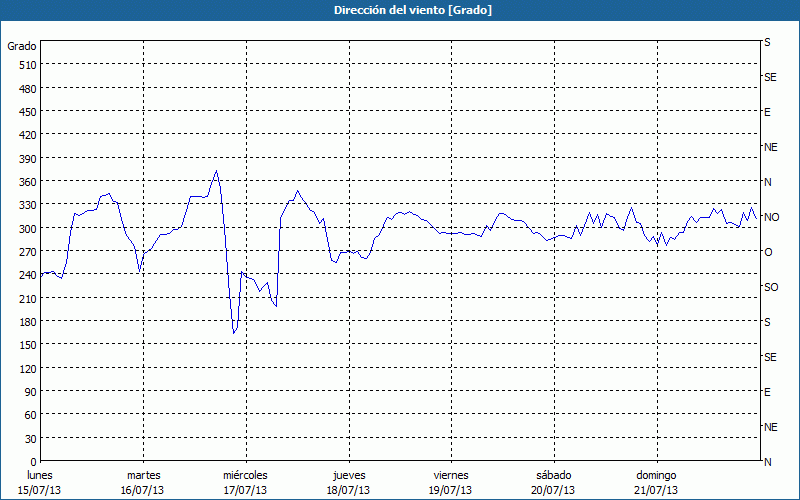Click the lowest dip of the blue line
Viewport: 800px width, 500px height.
tap(234, 333)
